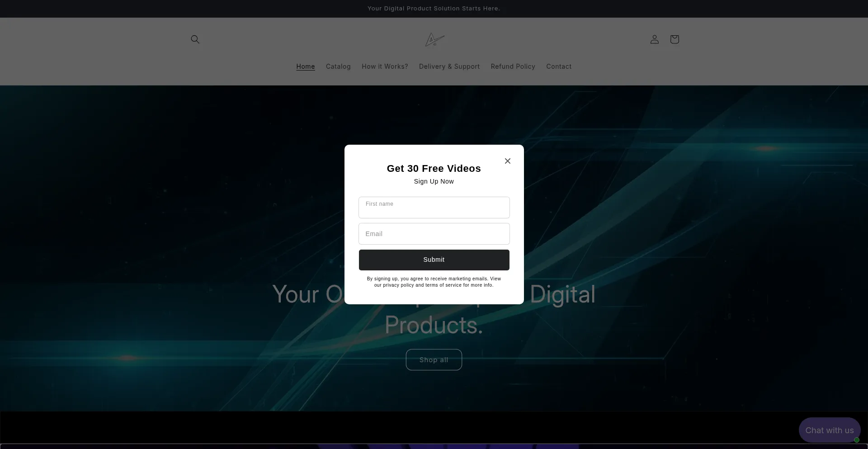Go to the Home menu item
Image resolution: width=868 pixels, height=449 pixels.
click(305, 66)
